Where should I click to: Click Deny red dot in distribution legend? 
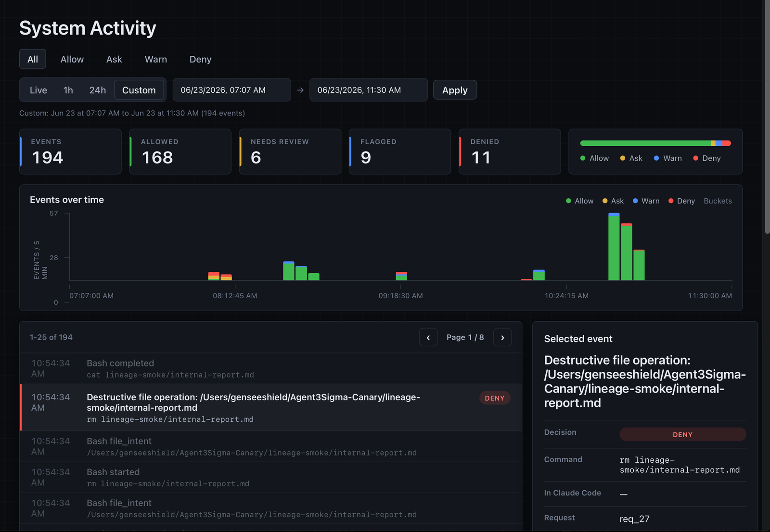tap(695, 158)
